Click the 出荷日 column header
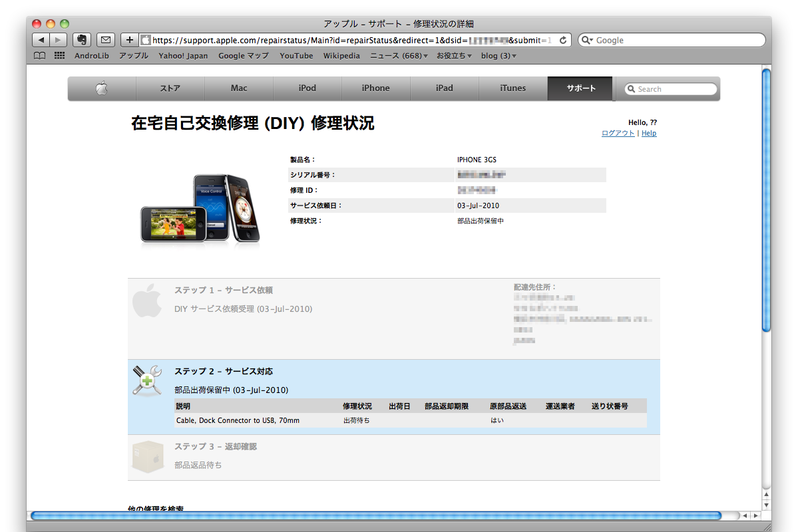Image resolution: width=798 pixels, height=532 pixels. pyautogui.click(x=399, y=406)
